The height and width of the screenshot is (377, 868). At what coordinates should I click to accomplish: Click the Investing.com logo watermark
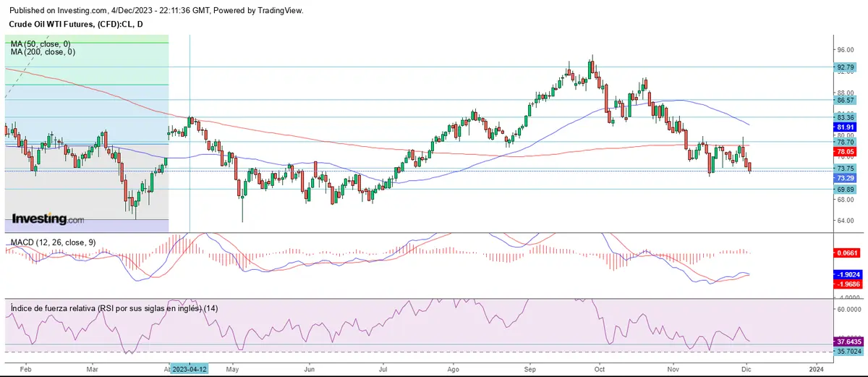(x=48, y=219)
